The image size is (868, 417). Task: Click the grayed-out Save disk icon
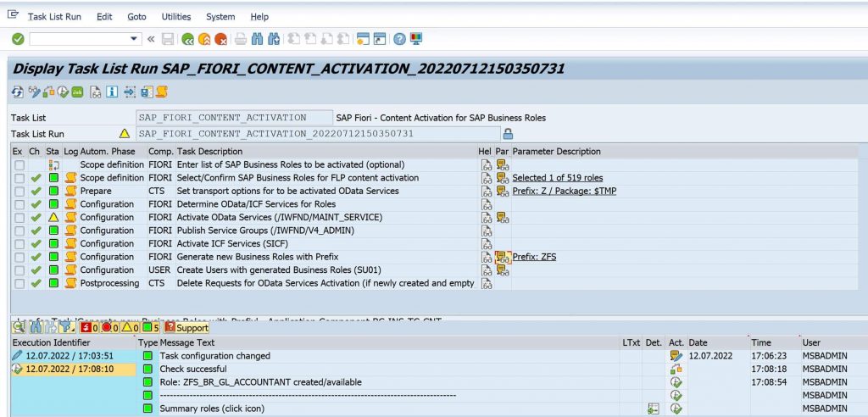pos(168,39)
